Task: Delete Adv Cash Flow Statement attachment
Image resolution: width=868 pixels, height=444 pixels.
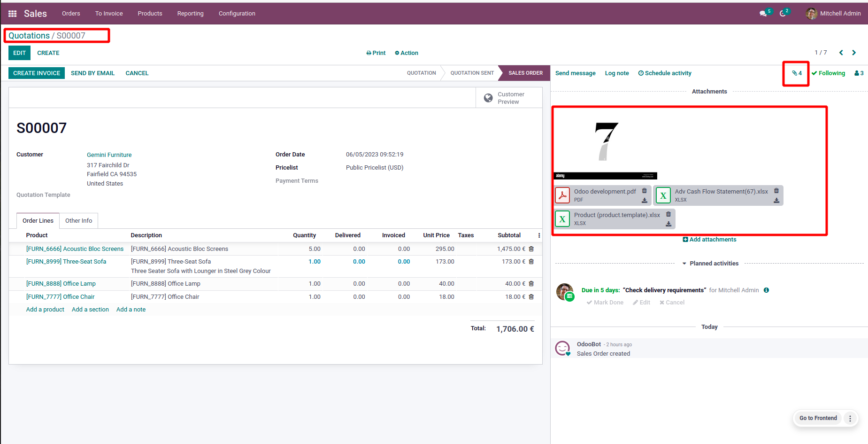Action: click(776, 191)
